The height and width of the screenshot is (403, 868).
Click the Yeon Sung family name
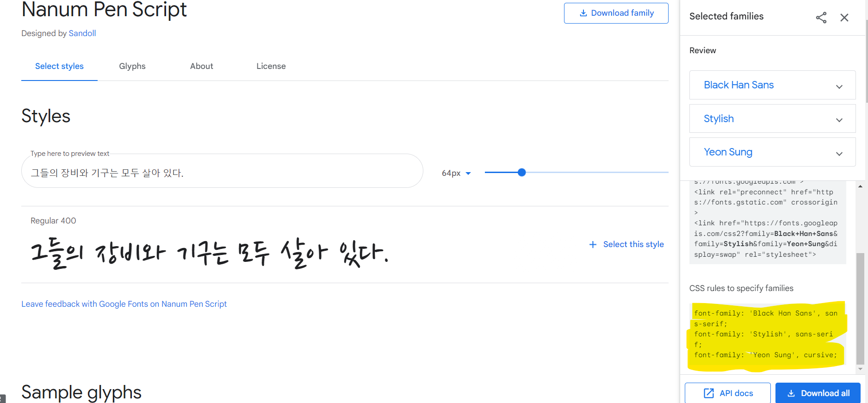click(x=728, y=152)
